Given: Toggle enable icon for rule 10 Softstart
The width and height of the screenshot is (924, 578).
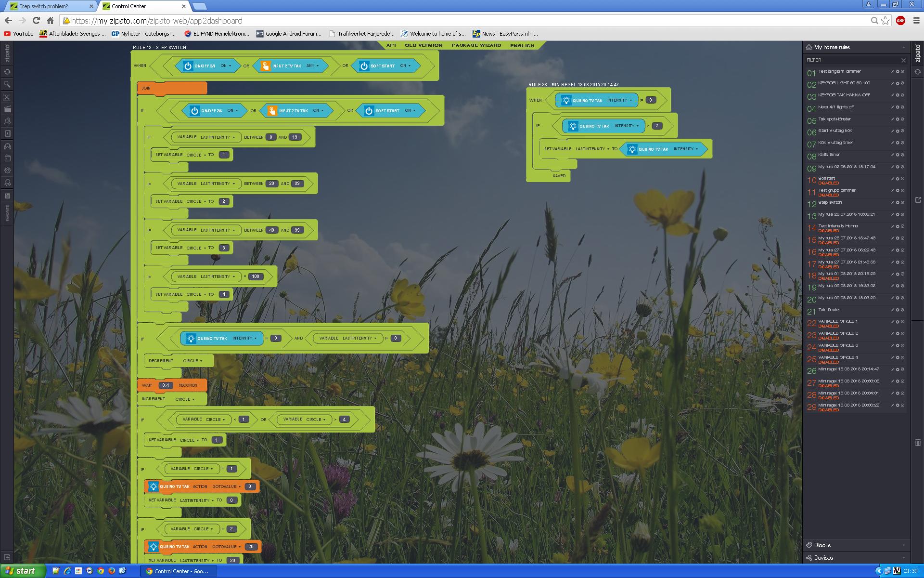Looking at the screenshot, I should click(x=903, y=179).
